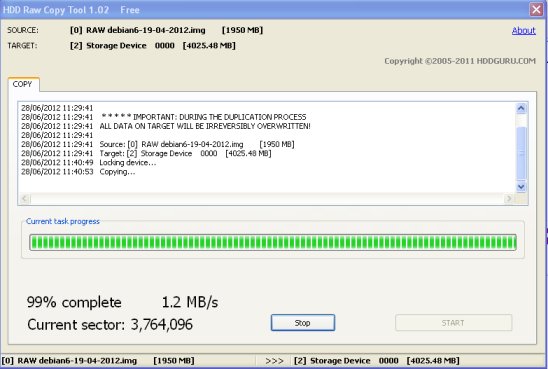
Task: Select the COPY tab
Action: point(23,84)
